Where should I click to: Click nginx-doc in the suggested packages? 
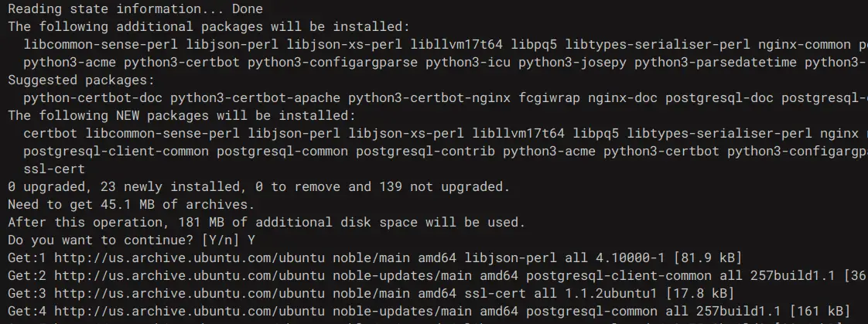623,98
